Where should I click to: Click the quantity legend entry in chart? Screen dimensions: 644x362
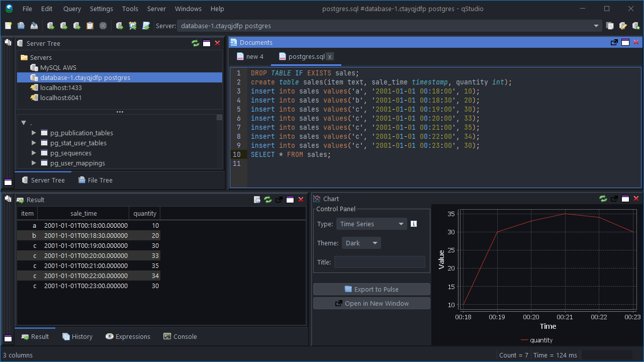(x=536, y=340)
